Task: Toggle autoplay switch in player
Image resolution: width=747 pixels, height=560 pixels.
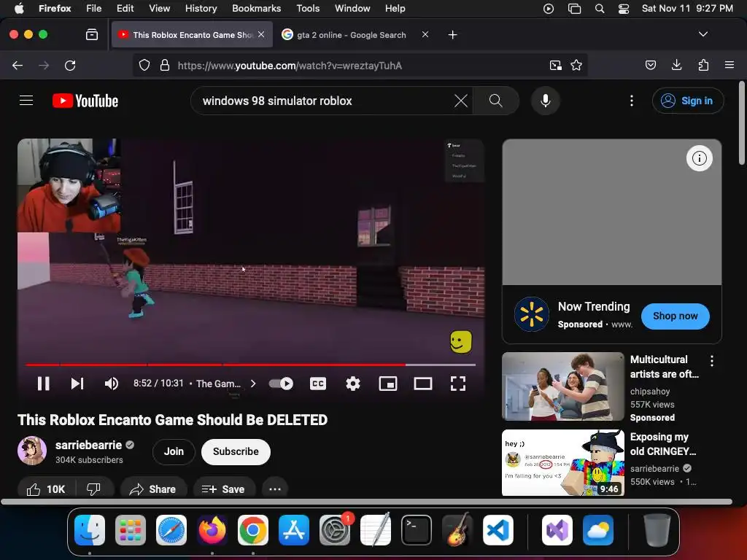Action: pos(281,384)
